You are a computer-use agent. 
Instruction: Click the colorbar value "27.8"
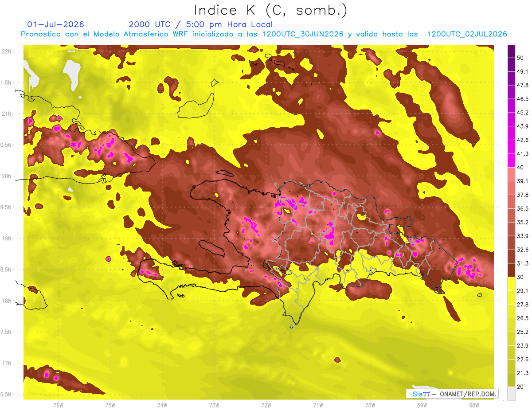tap(523, 304)
